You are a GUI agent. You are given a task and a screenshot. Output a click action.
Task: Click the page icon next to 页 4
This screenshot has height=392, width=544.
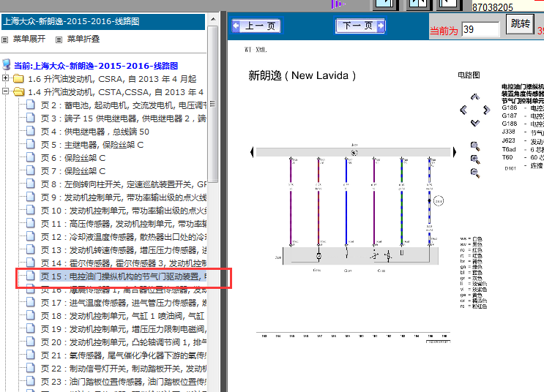coord(31,131)
